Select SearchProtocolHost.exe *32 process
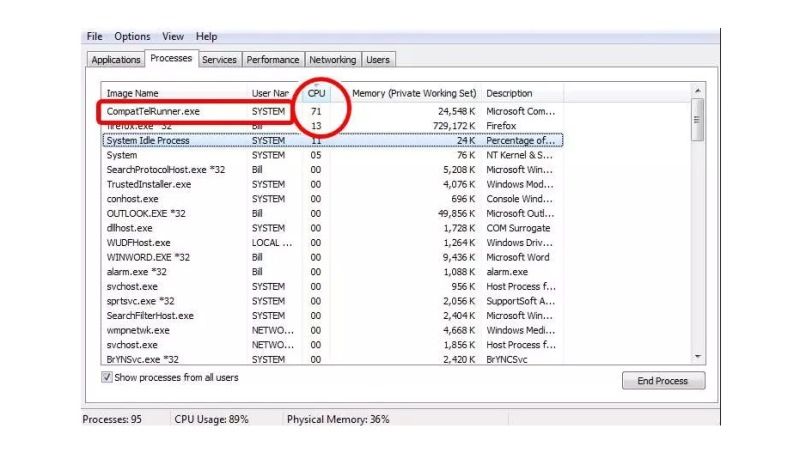 (x=333, y=169)
